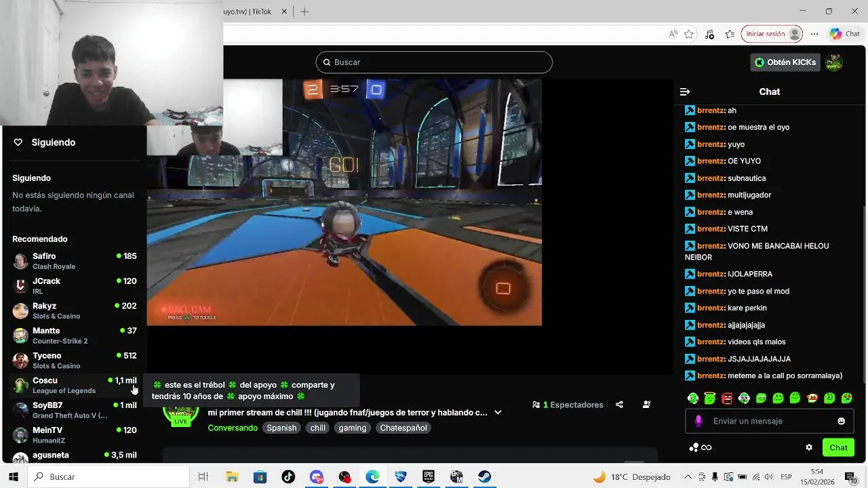
Task: Open recommended channel MeinTV
Action: [75, 435]
